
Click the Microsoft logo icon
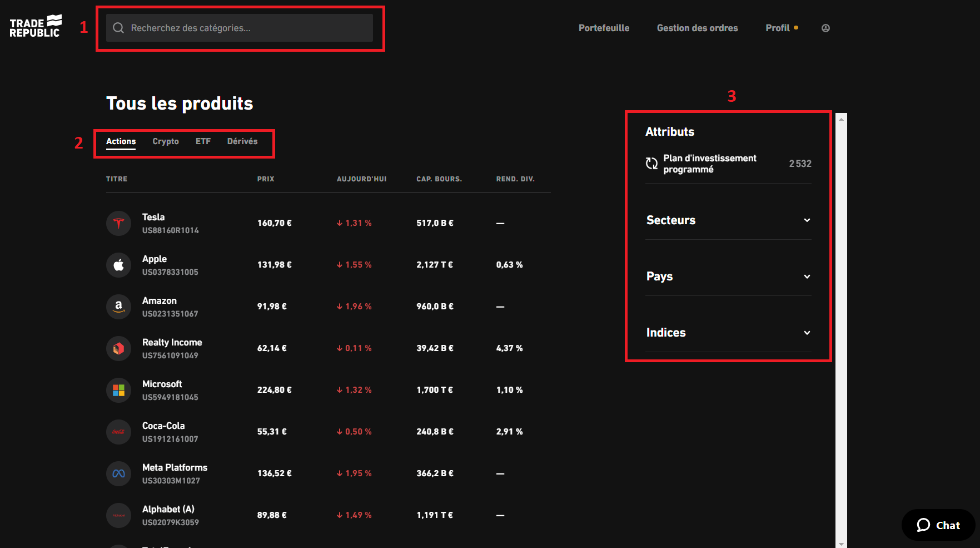pos(118,390)
